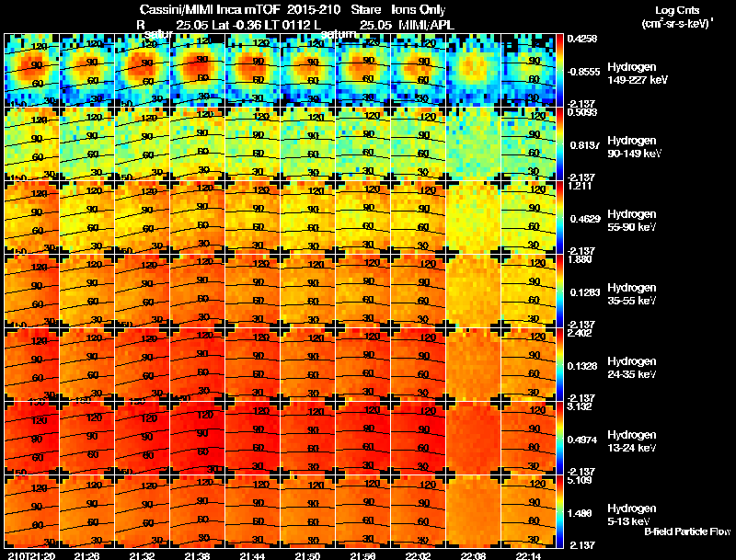
Task: Select the 210T21:20 start time label
Action: [31, 556]
